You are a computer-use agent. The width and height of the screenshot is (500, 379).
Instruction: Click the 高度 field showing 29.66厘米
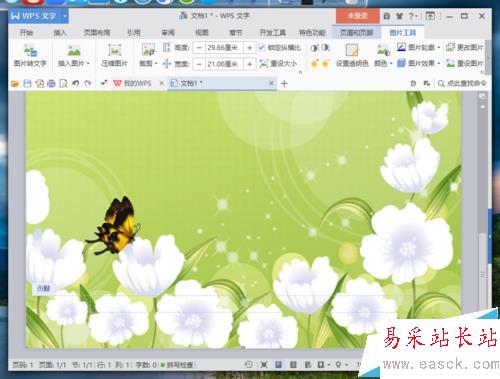click(x=223, y=48)
